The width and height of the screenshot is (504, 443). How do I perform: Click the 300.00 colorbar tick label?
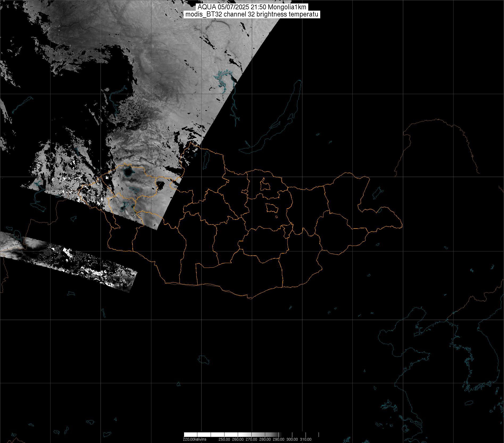click(x=292, y=439)
